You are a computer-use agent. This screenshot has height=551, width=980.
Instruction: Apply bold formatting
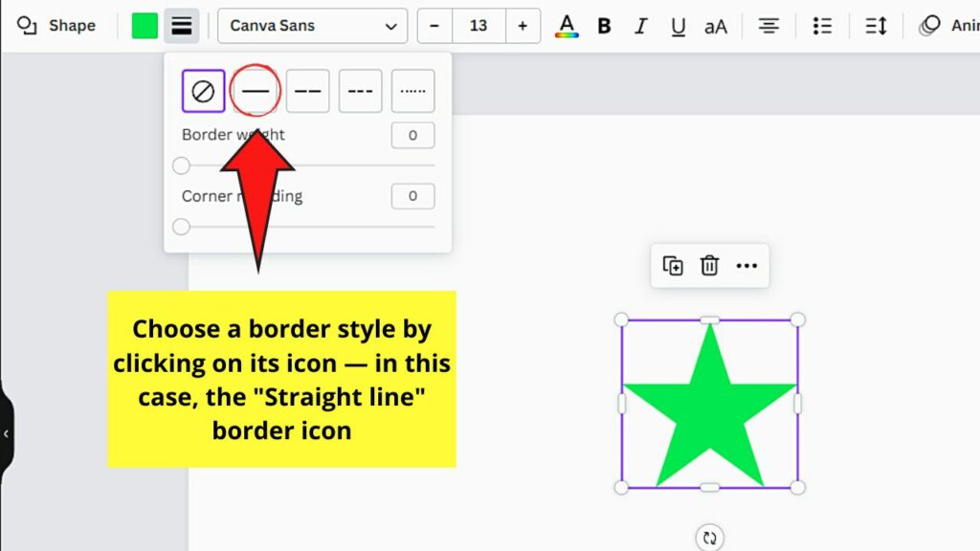(x=604, y=26)
